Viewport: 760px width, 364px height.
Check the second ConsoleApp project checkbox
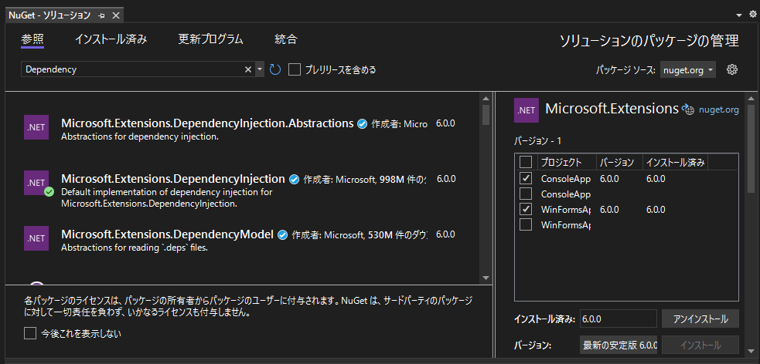pyautogui.click(x=525, y=194)
